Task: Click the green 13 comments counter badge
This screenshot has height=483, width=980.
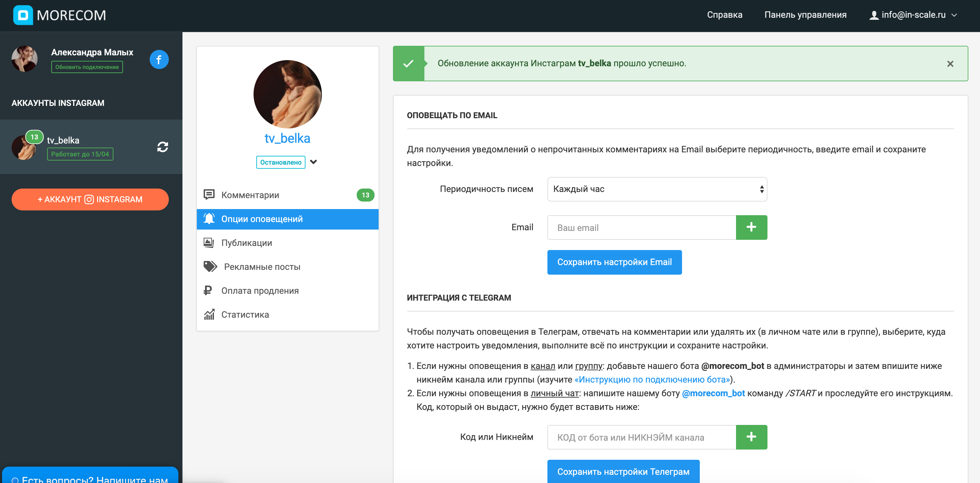Action: 365,195
